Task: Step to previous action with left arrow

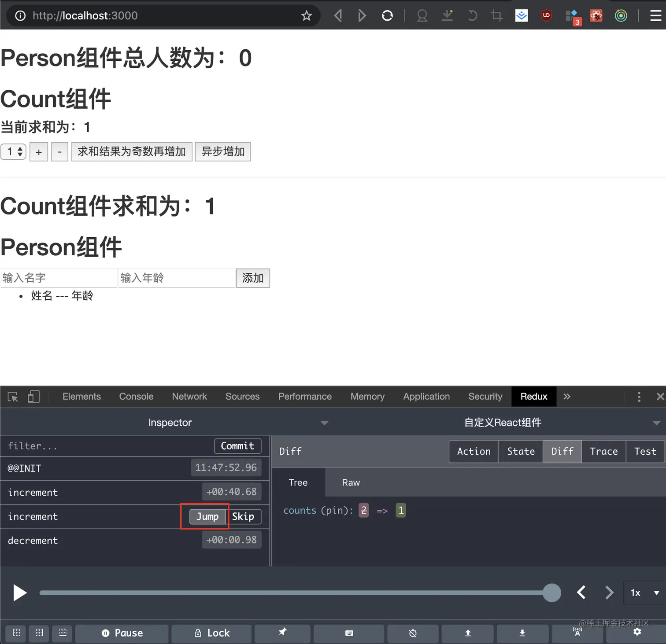Action: click(581, 592)
